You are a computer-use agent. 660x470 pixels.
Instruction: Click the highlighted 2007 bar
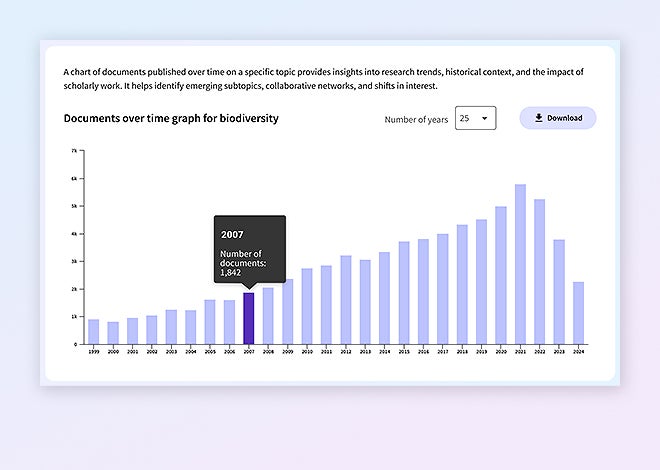[249, 318]
